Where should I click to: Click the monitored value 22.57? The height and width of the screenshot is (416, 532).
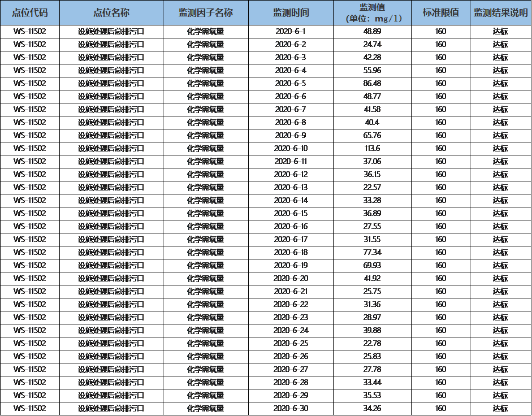[x=372, y=187]
